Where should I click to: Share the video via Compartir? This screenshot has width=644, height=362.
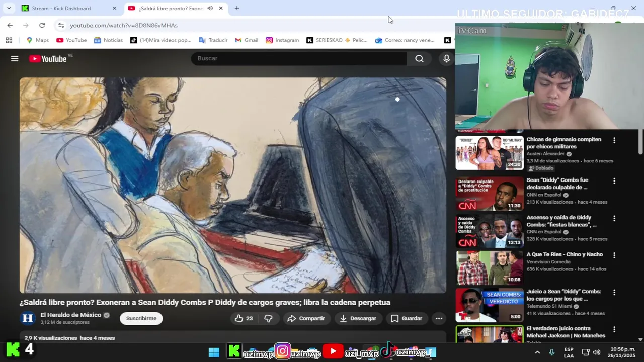point(306,318)
